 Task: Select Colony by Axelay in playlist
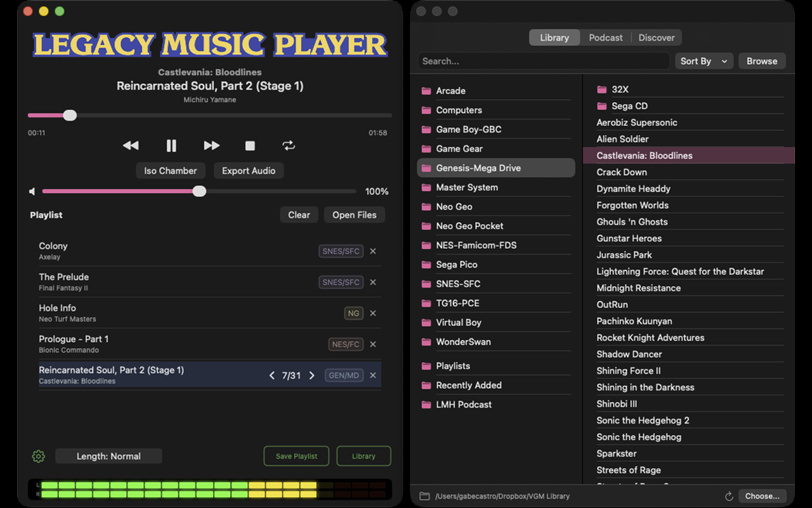tap(210, 251)
